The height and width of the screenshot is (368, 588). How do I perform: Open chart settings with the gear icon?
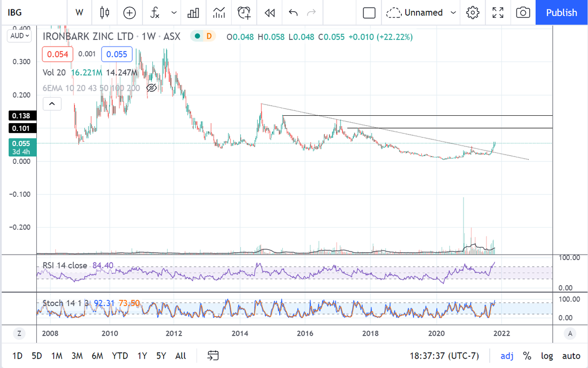(x=472, y=13)
